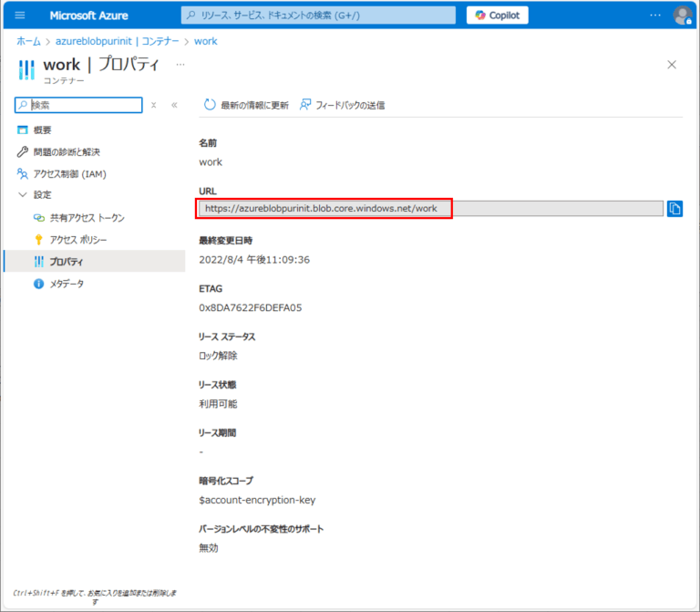Open 概要 overview page
The width and height of the screenshot is (700, 612).
point(42,130)
